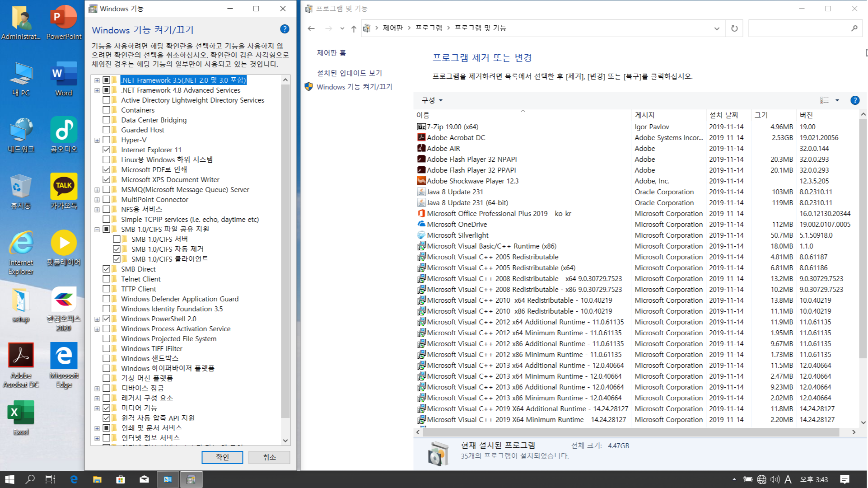The height and width of the screenshot is (488, 868).
Task: Open the 구성 organize dropdown
Action: (x=432, y=100)
